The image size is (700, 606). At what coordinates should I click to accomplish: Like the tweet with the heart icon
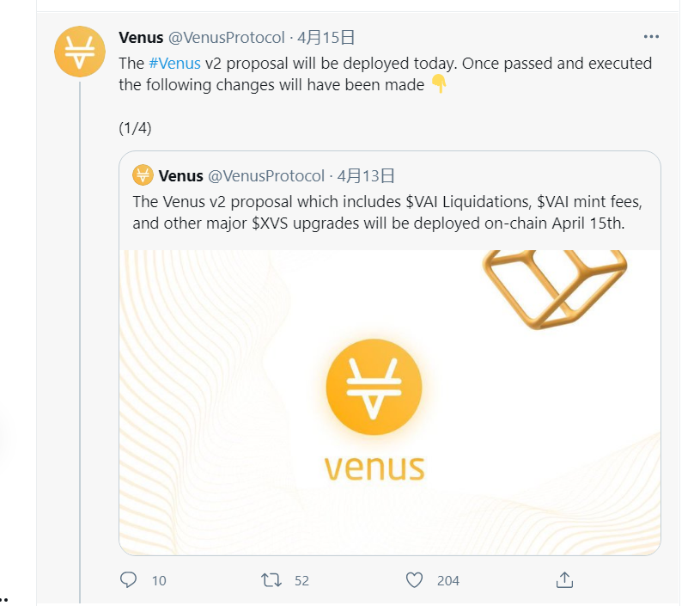click(415, 580)
